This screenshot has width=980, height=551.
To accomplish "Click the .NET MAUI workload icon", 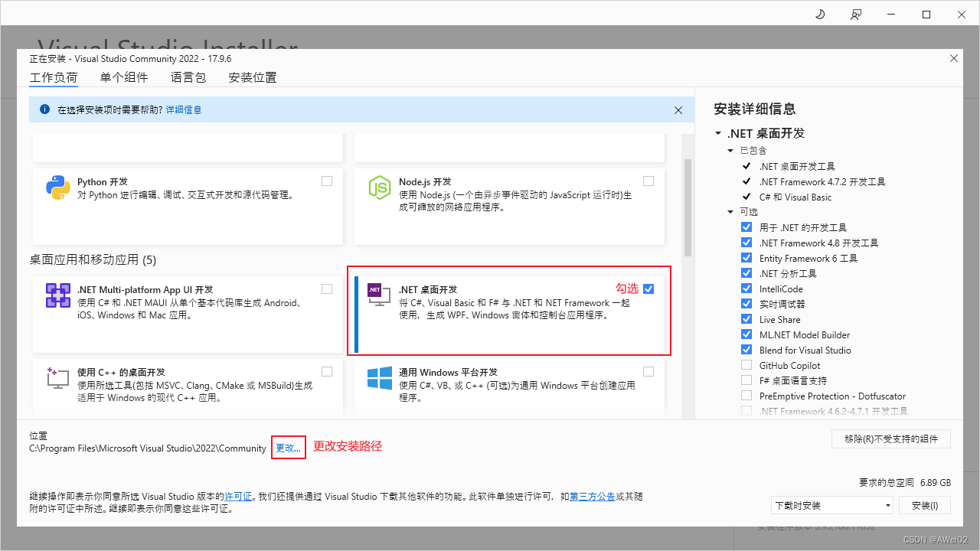I will [x=58, y=295].
